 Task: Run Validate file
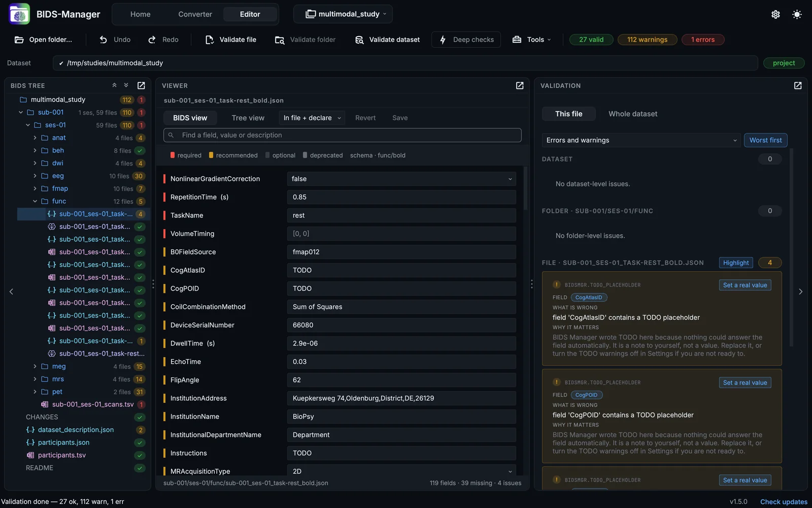231,40
